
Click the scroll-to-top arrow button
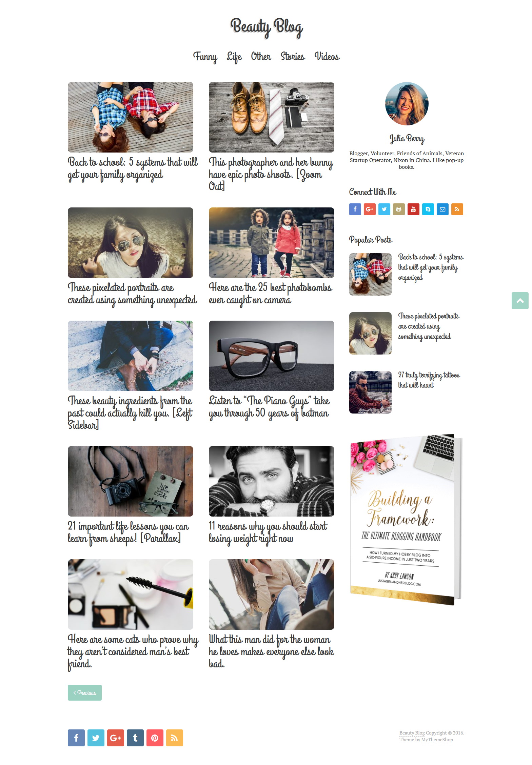pos(520,300)
